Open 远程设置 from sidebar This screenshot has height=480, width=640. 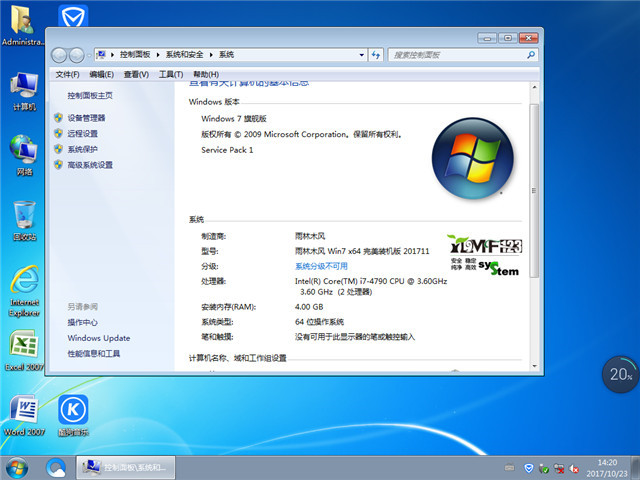coord(82,133)
